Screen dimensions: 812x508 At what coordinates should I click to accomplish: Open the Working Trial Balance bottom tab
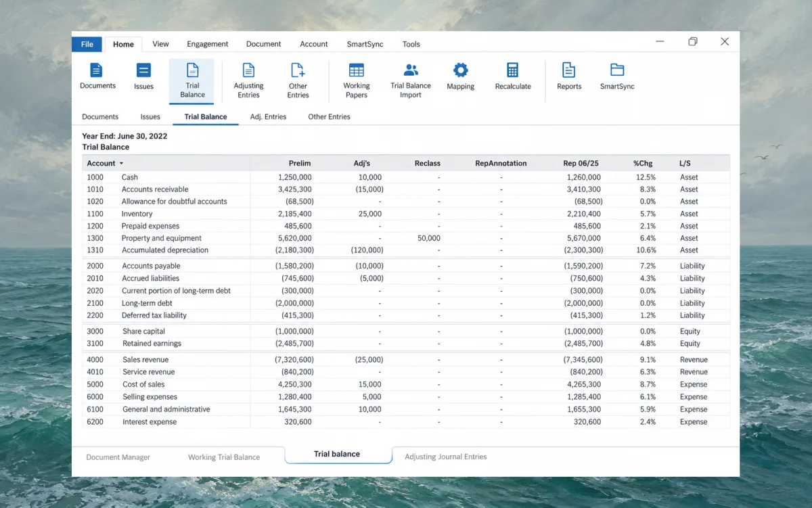[x=224, y=457]
